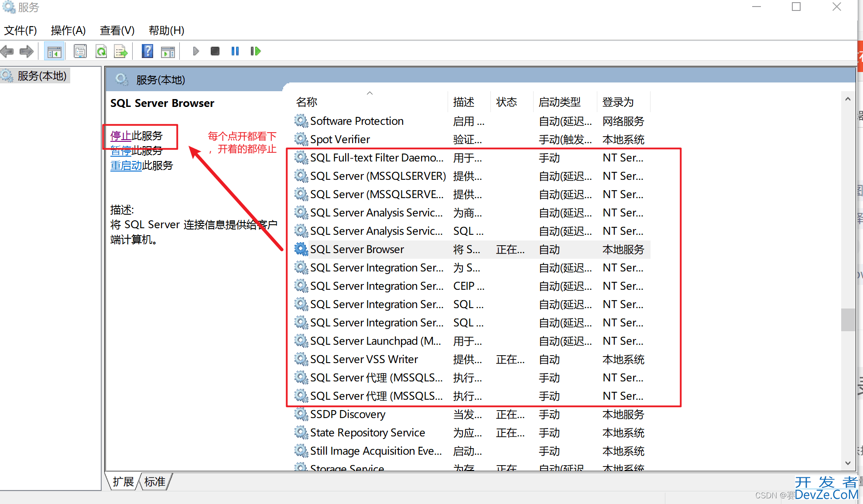Screen dimensions: 863x504
Task: Open the Properties toolbar icon
Action: 80,51
